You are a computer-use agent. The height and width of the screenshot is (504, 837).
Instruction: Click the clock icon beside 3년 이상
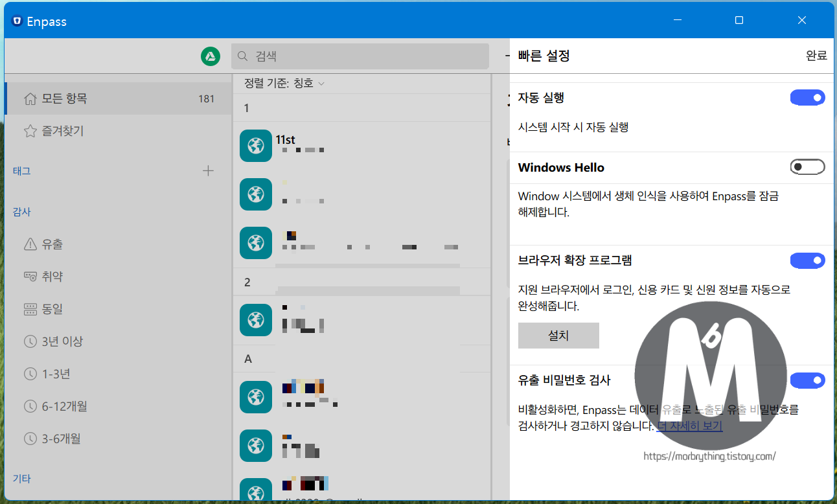pyautogui.click(x=30, y=341)
